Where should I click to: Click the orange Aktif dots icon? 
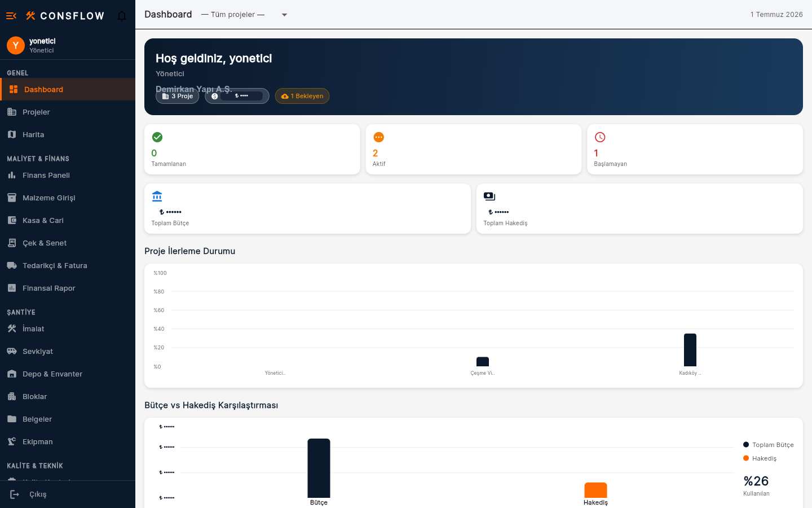[x=379, y=137]
